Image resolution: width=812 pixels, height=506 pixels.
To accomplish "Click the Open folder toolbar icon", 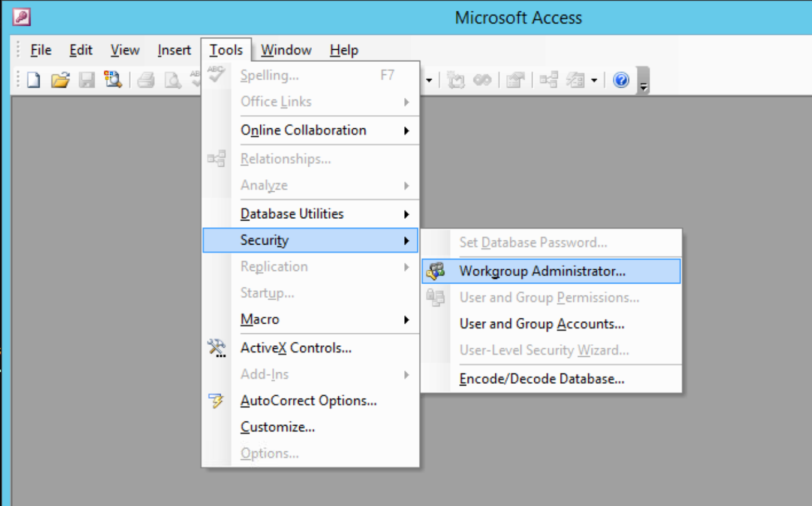I will tap(60, 79).
